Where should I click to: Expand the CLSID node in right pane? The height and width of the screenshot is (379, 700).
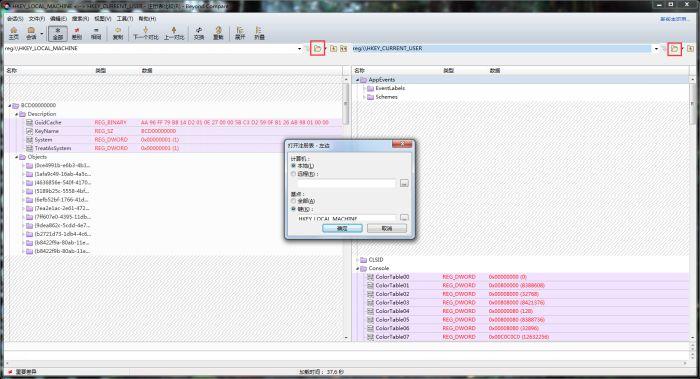click(358, 260)
